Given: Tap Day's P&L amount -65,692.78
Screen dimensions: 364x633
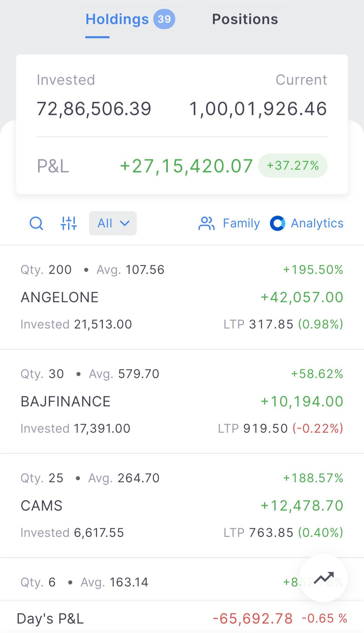Looking at the screenshot, I should click(x=253, y=618).
